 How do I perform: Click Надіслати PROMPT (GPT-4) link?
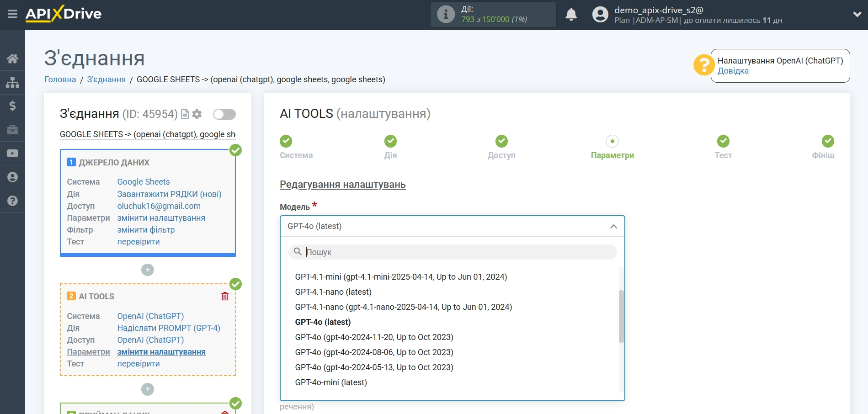tap(169, 328)
